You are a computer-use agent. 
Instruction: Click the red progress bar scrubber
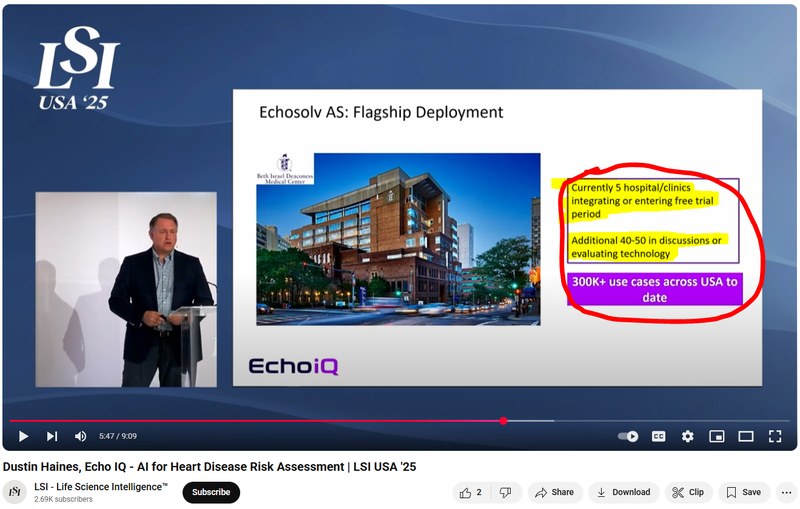coord(503,421)
